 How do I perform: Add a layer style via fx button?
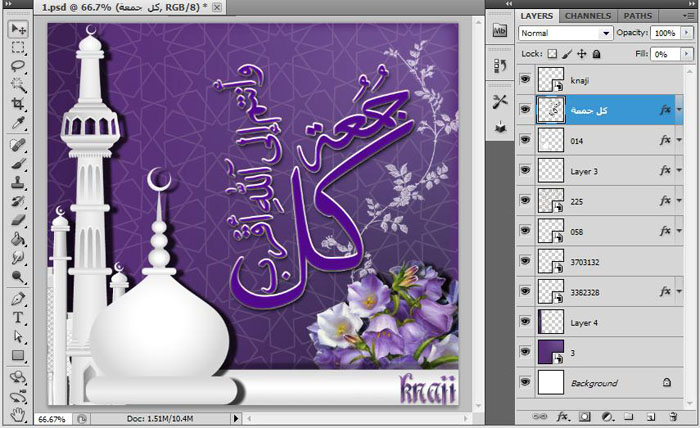(563, 415)
